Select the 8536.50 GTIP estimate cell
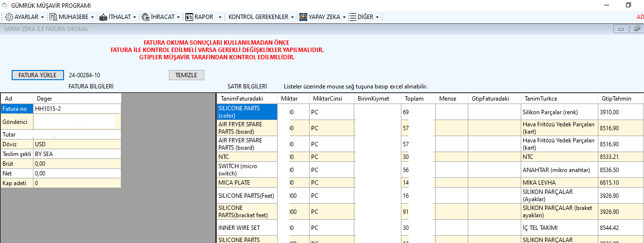644x243 pixels. 621,170
